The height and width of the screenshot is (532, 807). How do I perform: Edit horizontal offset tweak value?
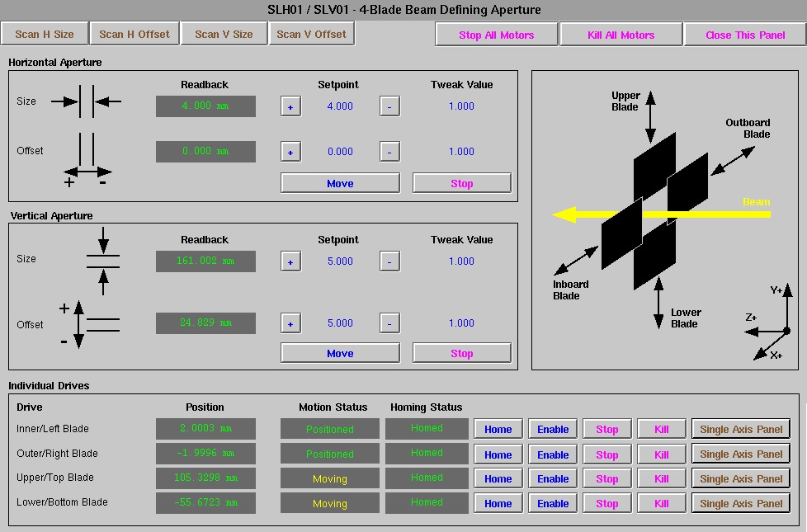coord(461,151)
